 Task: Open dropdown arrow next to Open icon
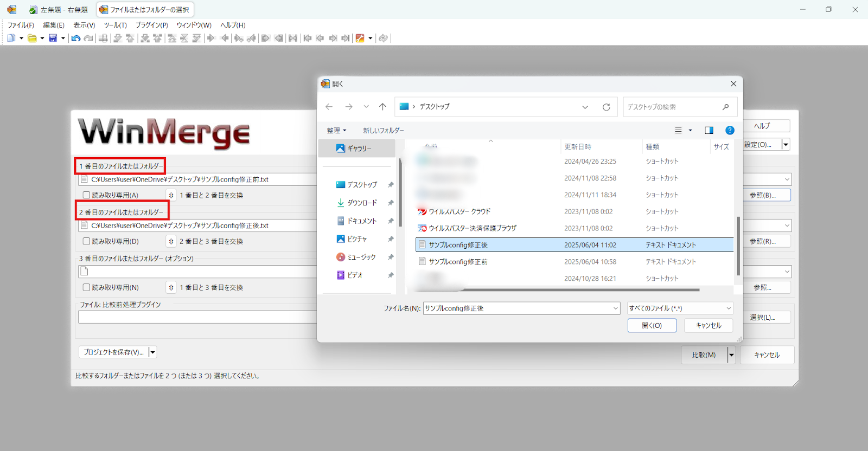click(42, 38)
